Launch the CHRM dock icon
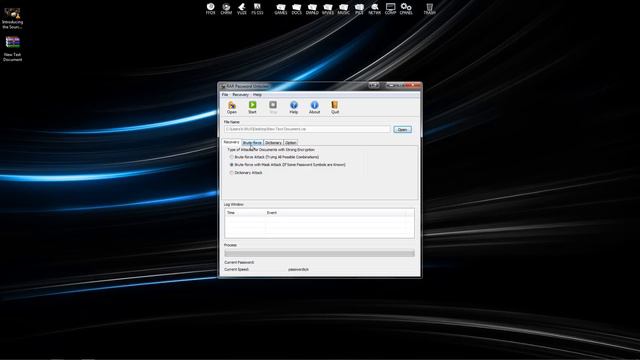The height and width of the screenshot is (360, 640). [226, 9]
